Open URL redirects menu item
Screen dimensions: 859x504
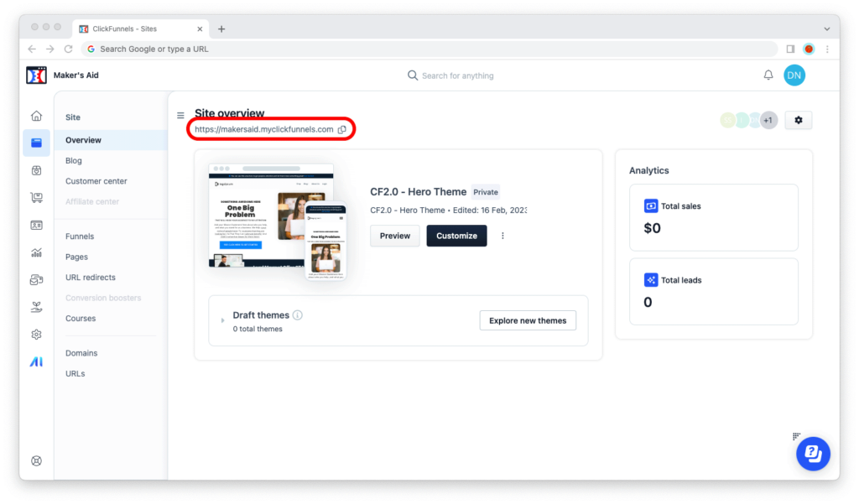click(91, 278)
